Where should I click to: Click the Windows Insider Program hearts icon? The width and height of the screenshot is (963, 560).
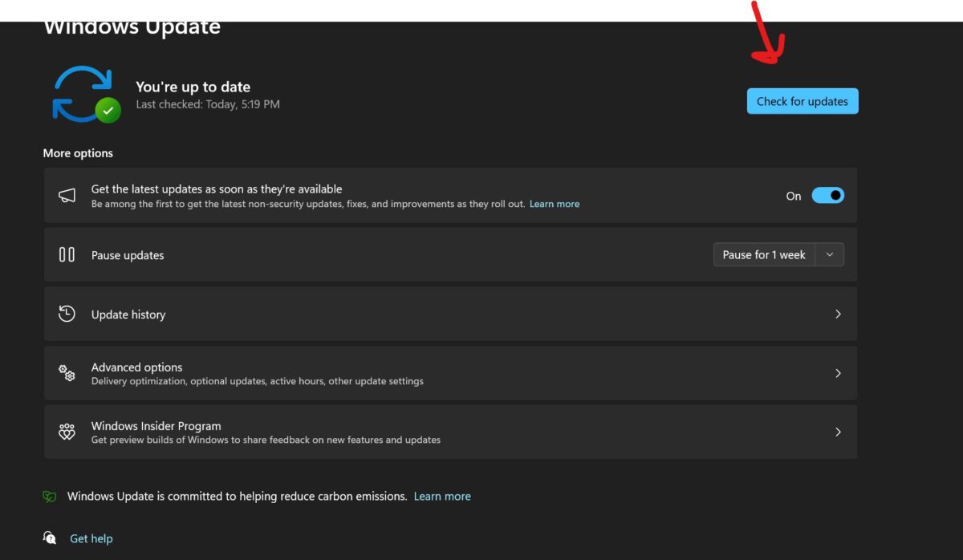(67, 432)
